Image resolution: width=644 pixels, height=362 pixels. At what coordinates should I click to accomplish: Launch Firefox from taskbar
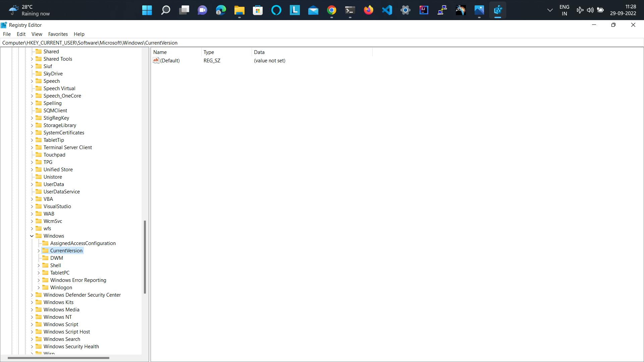pyautogui.click(x=368, y=10)
